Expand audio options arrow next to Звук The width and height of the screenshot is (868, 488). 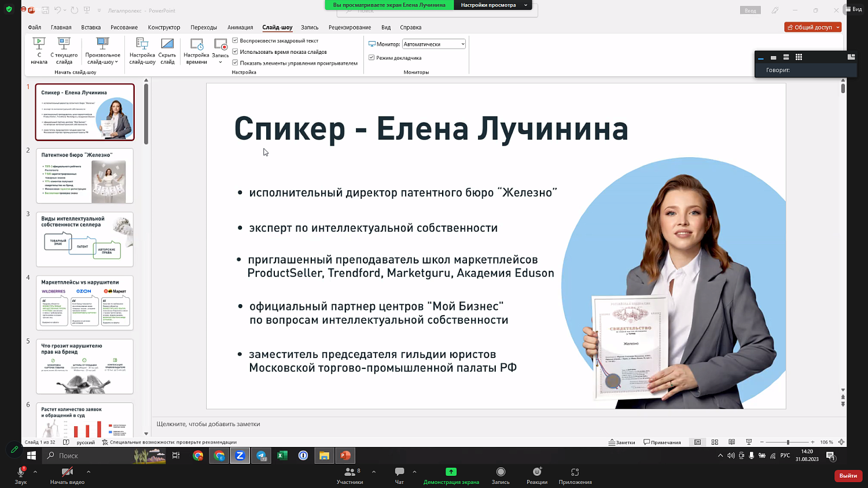click(x=35, y=472)
